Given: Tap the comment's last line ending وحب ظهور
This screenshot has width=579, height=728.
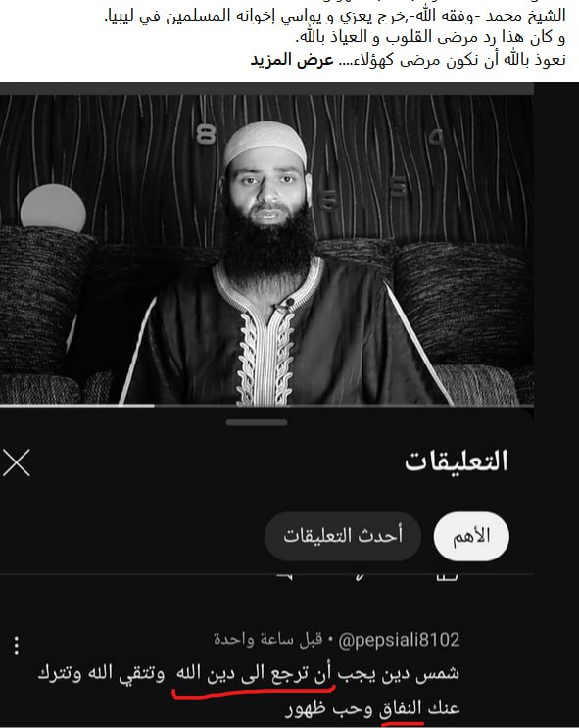Looking at the screenshot, I should click(372, 709).
